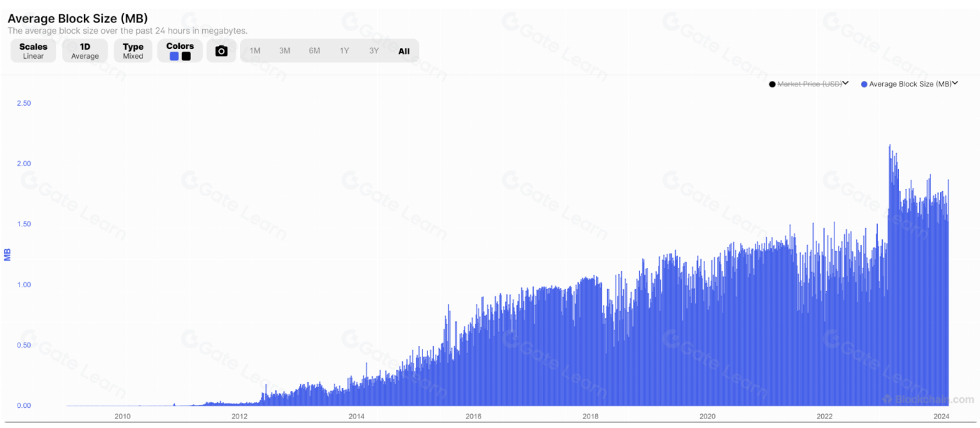Image resolution: width=980 pixels, height=428 pixels.
Task: Expand the chevron next to Average Block Size (MB)
Action: point(955,83)
